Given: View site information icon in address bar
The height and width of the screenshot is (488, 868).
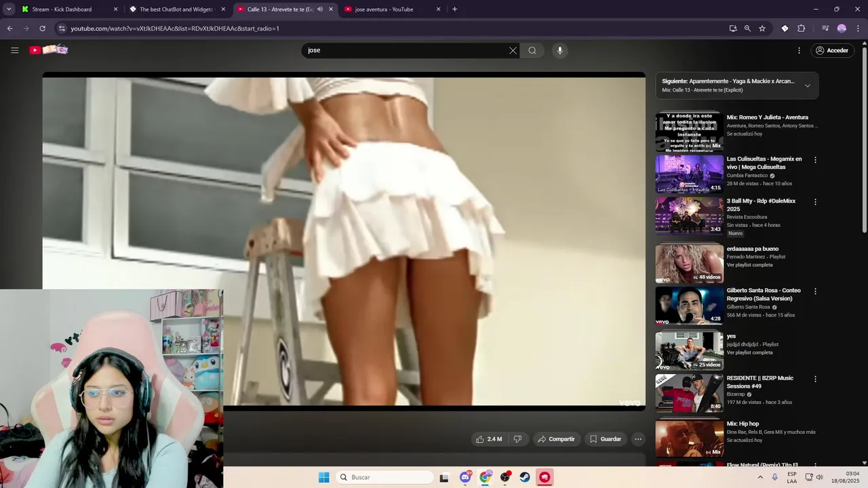Looking at the screenshot, I should [x=62, y=28].
